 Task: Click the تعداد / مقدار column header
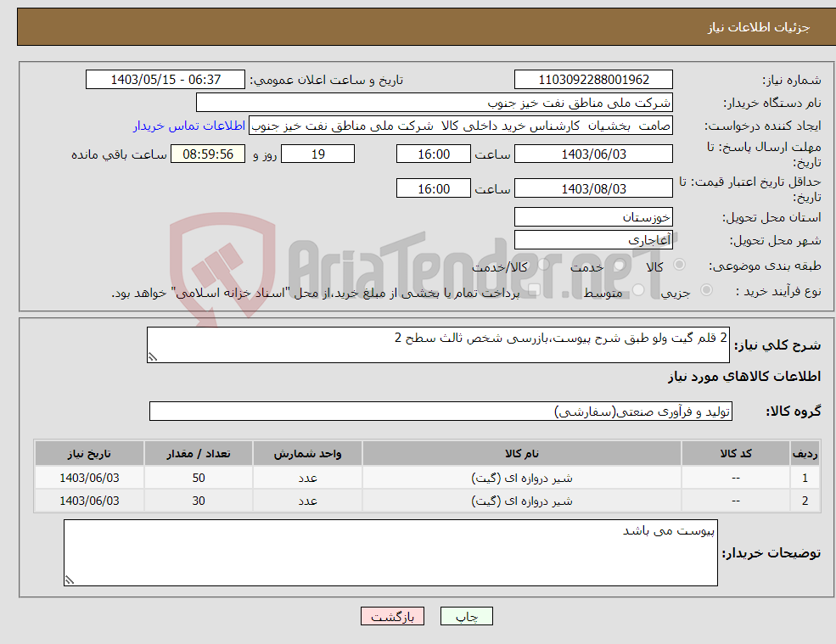(x=199, y=454)
